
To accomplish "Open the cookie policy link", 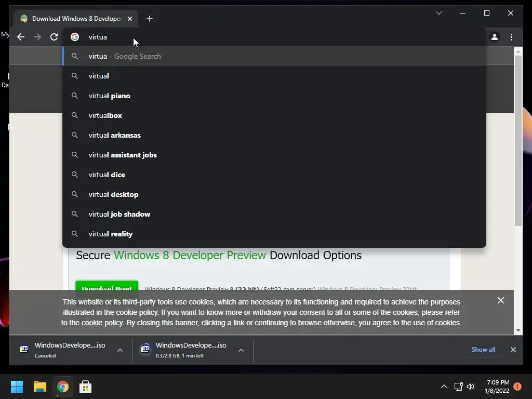I will (x=102, y=323).
